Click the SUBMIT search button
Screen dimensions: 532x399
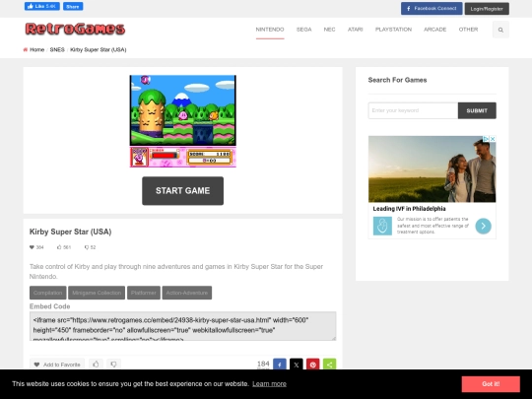click(477, 110)
